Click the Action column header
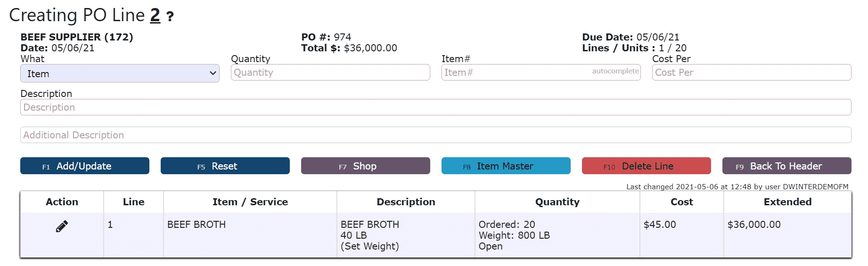The height and width of the screenshot is (266, 868). coord(62,202)
